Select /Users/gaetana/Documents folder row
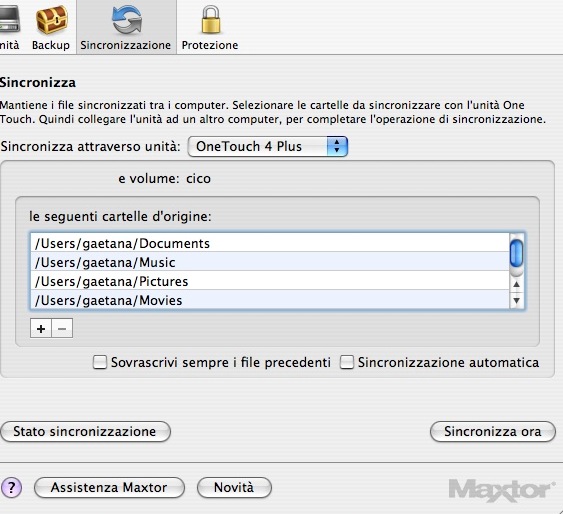This screenshot has height=514, width=563. click(270, 243)
